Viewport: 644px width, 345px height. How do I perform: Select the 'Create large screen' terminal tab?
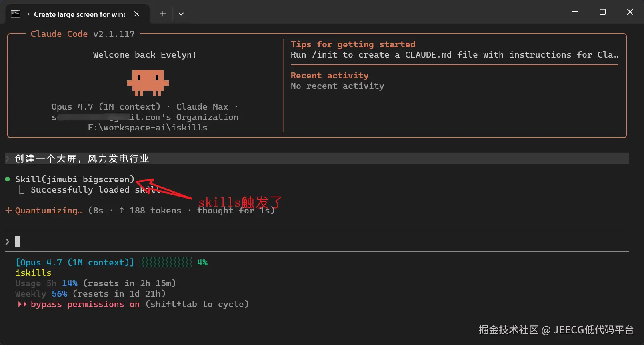click(78, 14)
